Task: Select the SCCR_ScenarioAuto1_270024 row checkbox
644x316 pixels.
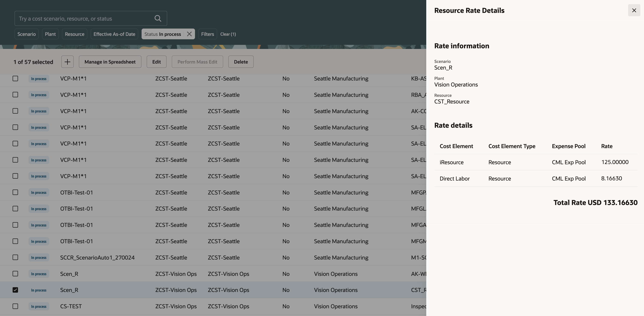Action: click(15, 257)
